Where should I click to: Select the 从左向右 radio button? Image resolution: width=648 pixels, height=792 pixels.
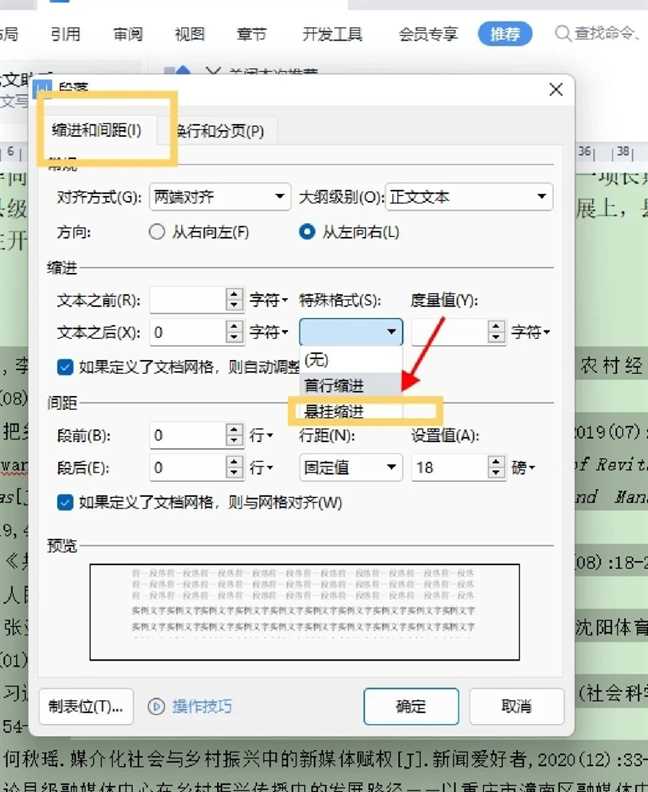pos(308,232)
